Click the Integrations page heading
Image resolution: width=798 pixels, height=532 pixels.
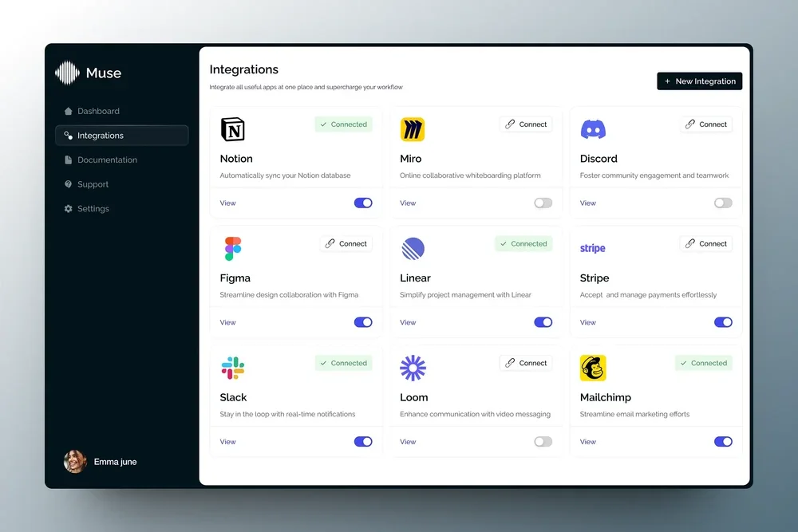(x=243, y=69)
